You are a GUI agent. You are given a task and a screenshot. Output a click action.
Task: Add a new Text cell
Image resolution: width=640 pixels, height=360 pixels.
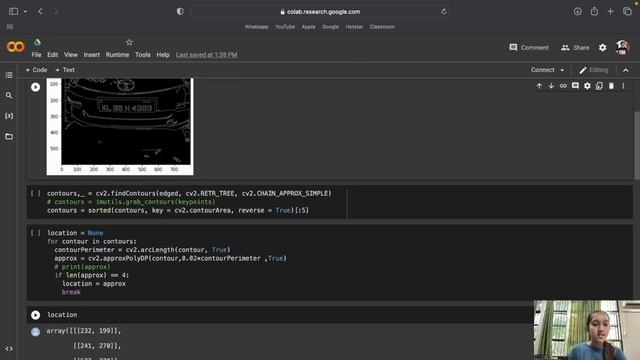pos(65,70)
